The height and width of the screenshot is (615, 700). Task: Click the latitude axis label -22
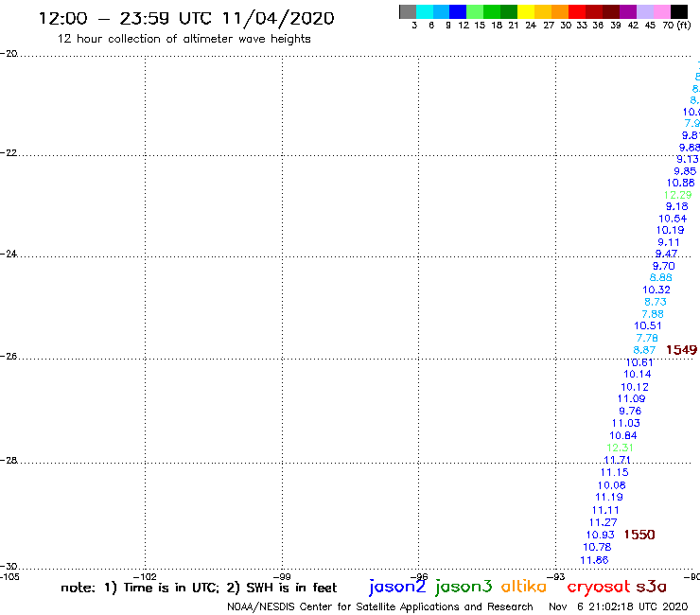pos(9,153)
